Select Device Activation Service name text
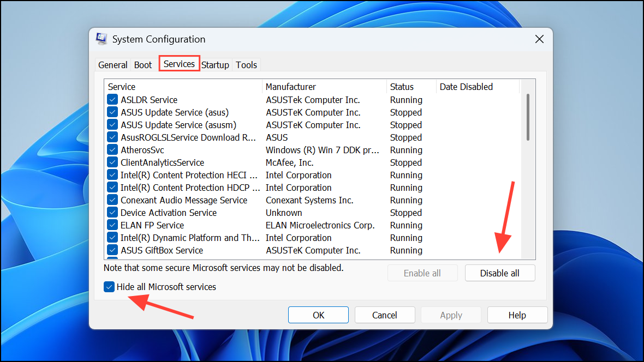 pyautogui.click(x=169, y=213)
